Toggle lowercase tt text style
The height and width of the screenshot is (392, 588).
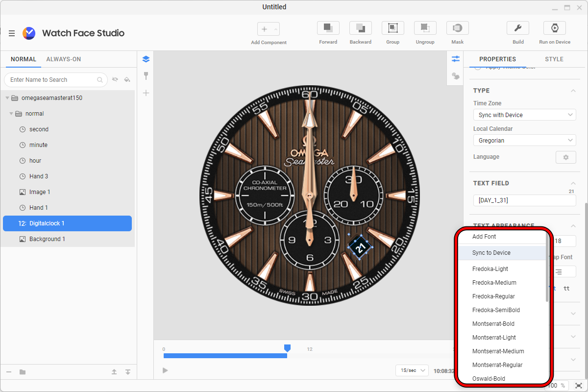(566, 288)
